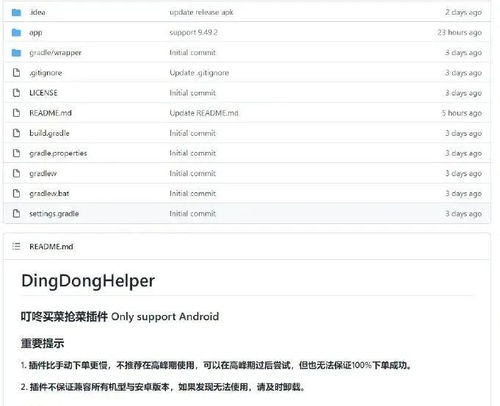Screen dimensions: 500x406
Task: Click the build.gradle file icon
Action: click(16, 133)
